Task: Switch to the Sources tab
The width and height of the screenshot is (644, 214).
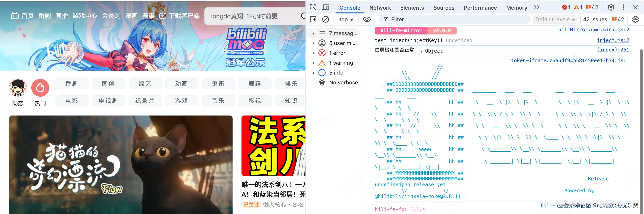Action: 444,8
